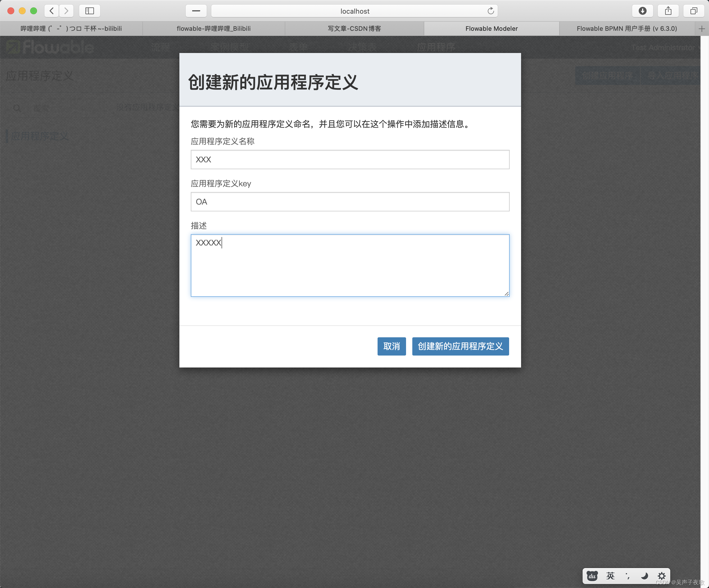Image resolution: width=709 pixels, height=588 pixels.
Task: Click 创建应用程序 button behind dialog
Action: click(x=607, y=76)
